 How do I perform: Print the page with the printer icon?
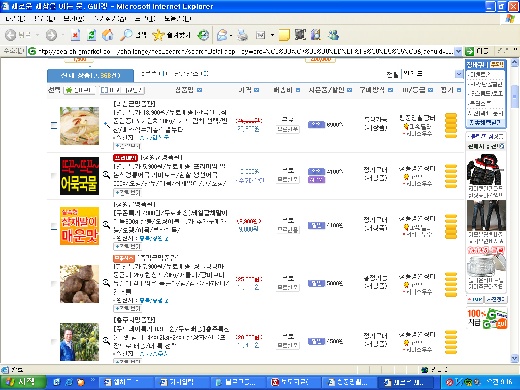click(242, 35)
